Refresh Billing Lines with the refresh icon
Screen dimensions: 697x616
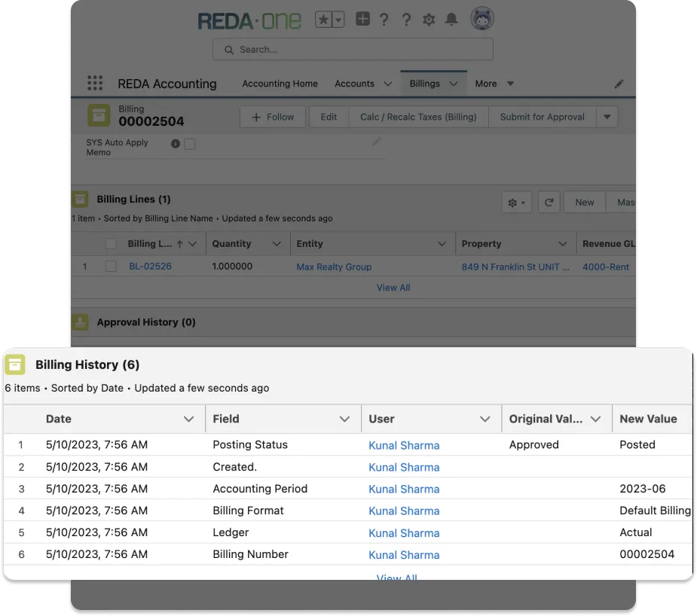pos(549,202)
